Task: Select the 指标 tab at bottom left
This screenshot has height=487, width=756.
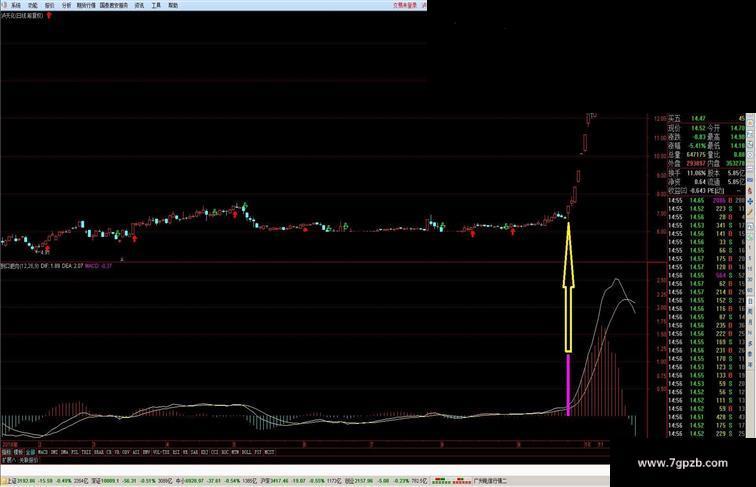Action: 5,452
